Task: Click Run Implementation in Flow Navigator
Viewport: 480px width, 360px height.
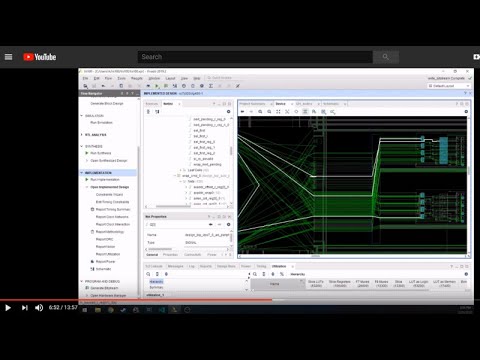Action: (x=105, y=180)
